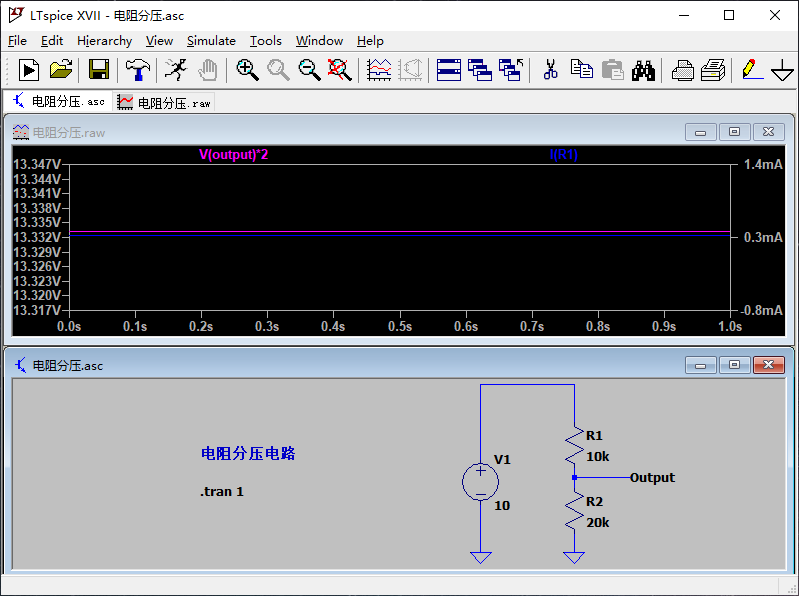Open Find with the binoculars icon
The width and height of the screenshot is (799, 596).
pos(643,69)
